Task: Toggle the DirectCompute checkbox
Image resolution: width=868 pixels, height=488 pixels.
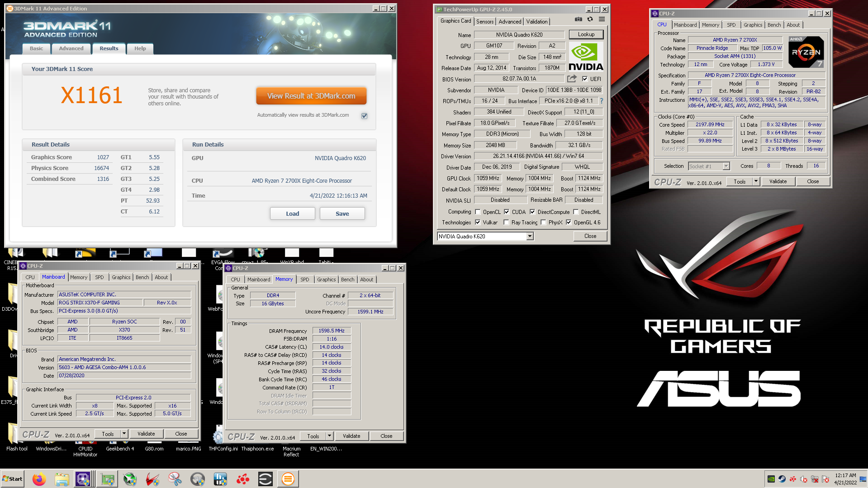Action: click(x=532, y=212)
